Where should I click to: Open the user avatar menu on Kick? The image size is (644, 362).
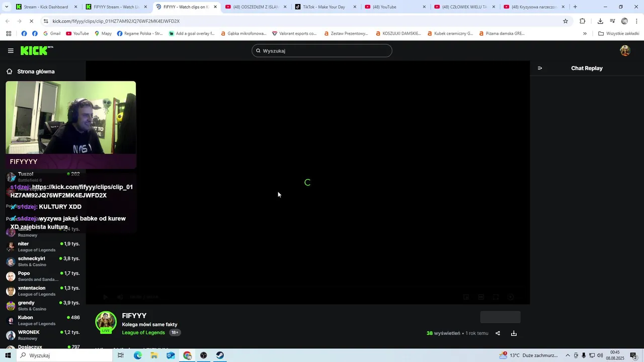point(625,51)
